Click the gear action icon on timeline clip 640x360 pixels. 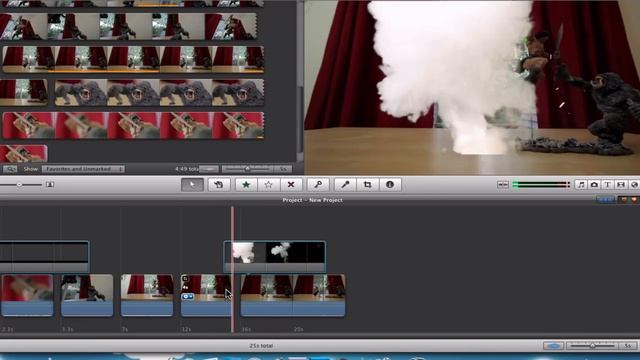tap(188, 296)
